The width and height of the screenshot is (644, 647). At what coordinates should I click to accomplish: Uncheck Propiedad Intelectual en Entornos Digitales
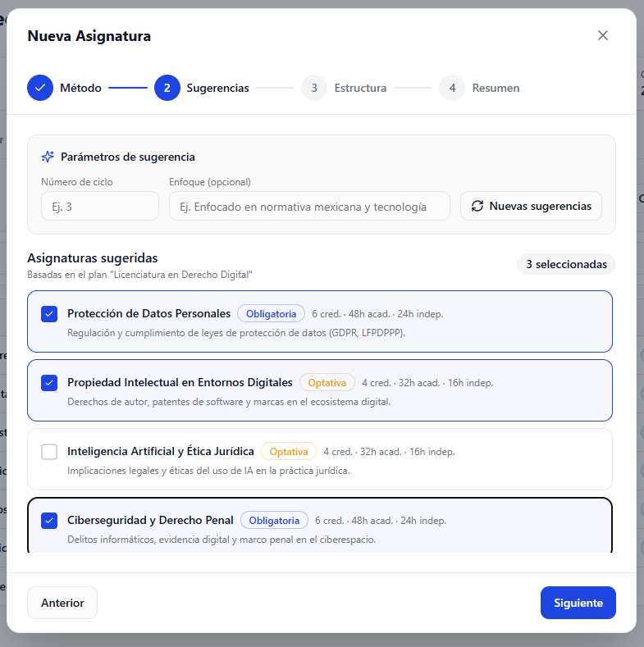tap(49, 383)
